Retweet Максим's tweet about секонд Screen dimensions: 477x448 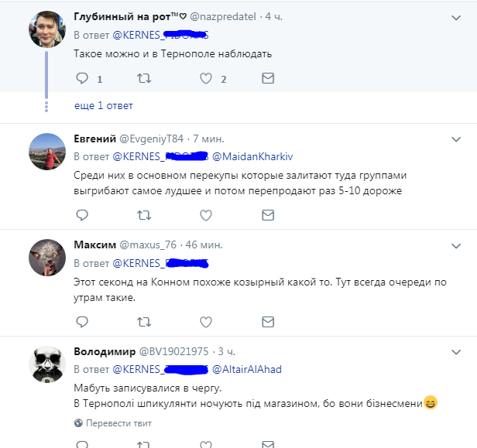143,321
